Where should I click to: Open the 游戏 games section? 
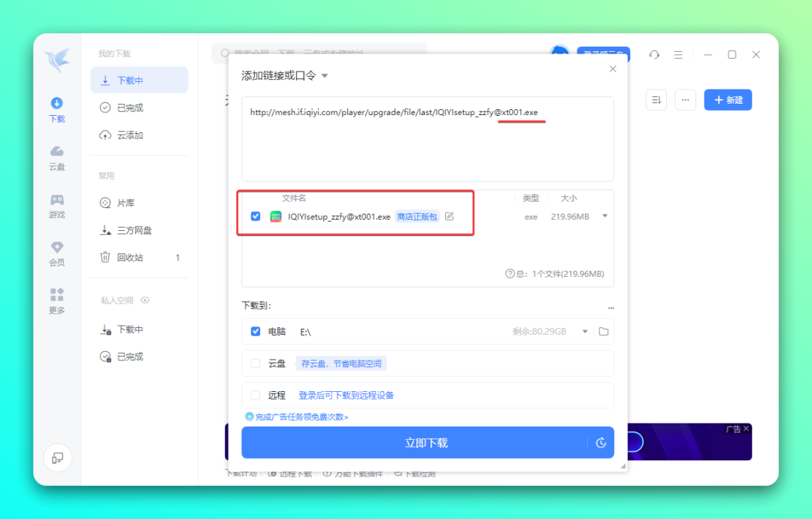(x=57, y=206)
